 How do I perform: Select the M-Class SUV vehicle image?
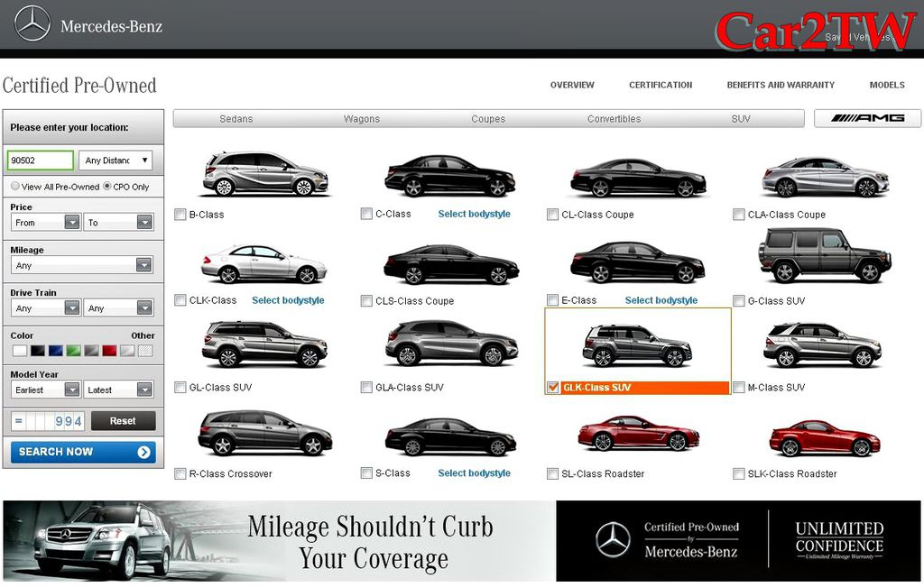tap(823, 345)
